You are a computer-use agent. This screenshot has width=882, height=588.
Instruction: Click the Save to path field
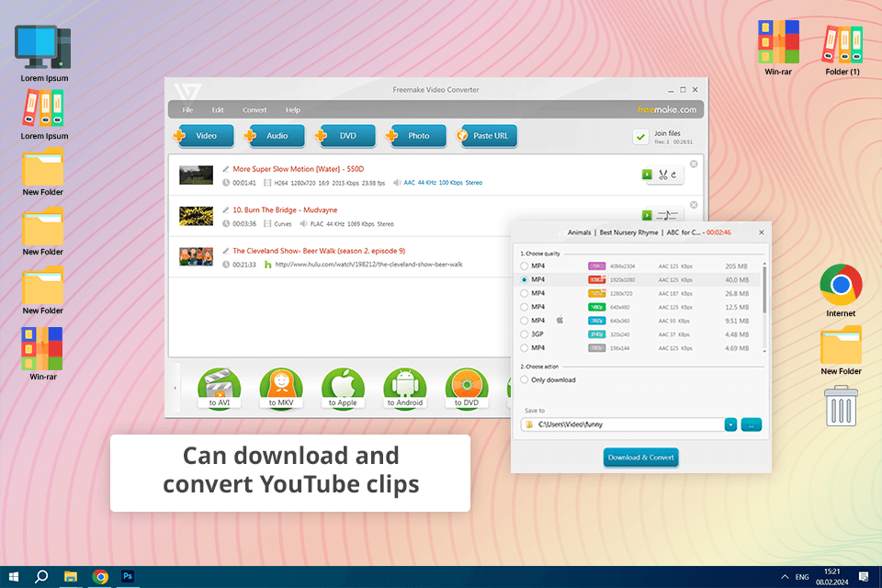623,424
